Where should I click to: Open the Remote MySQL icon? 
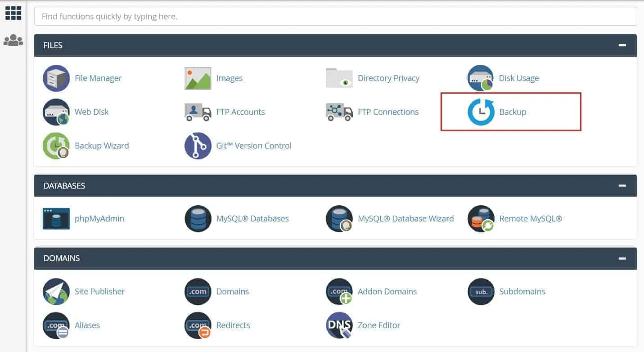(481, 219)
